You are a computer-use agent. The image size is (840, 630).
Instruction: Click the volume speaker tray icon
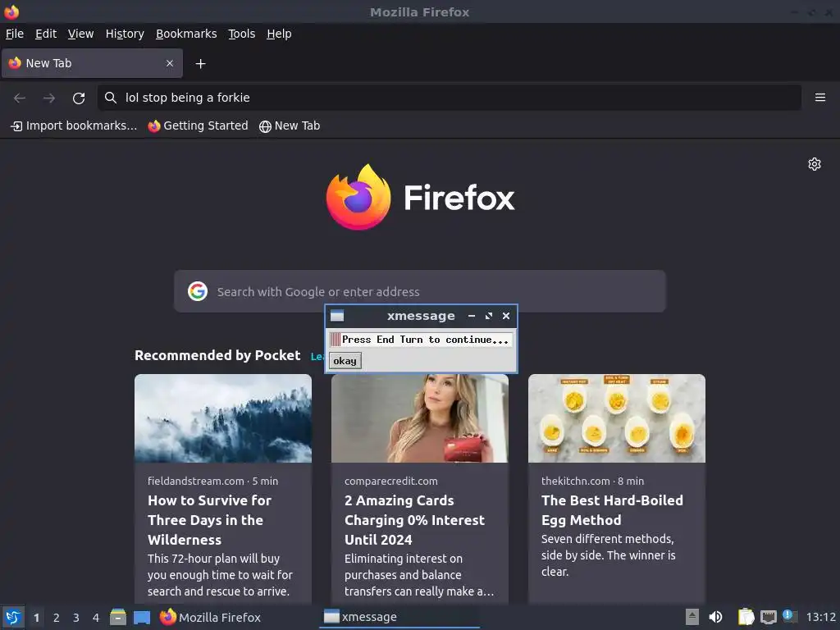[x=715, y=617]
